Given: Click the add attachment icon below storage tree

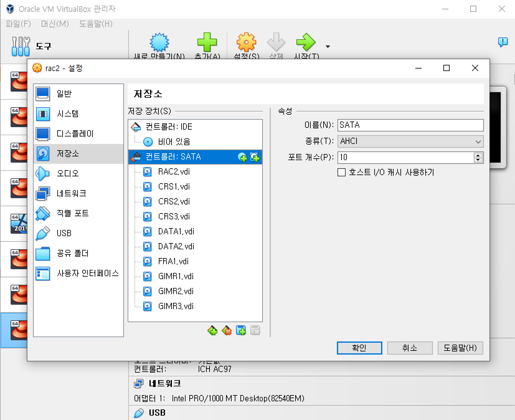Looking at the screenshot, I should (x=241, y=330).
